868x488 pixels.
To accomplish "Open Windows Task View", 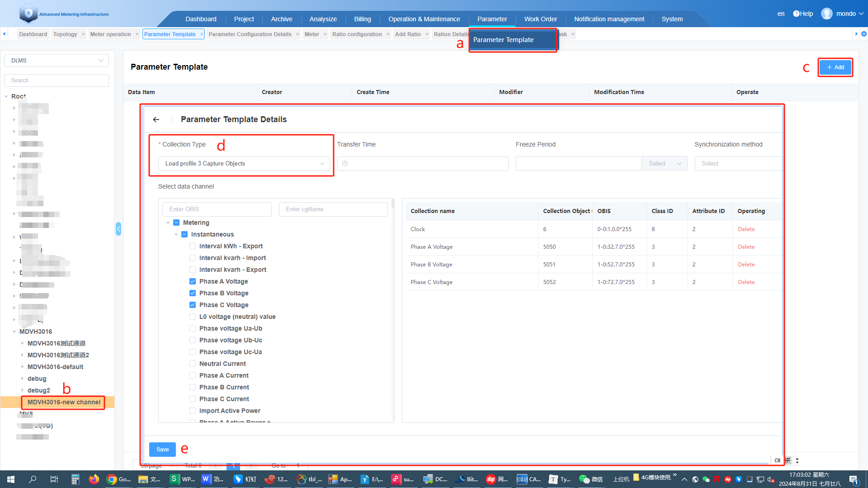I will (x=54, y=479).
